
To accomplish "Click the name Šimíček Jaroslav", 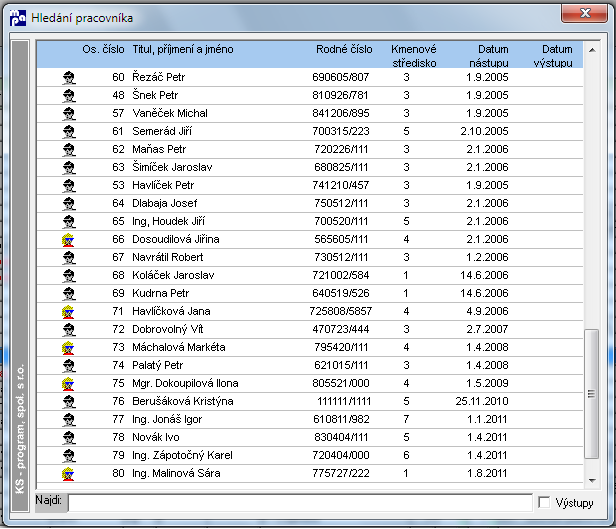I will tap(172, 168).
